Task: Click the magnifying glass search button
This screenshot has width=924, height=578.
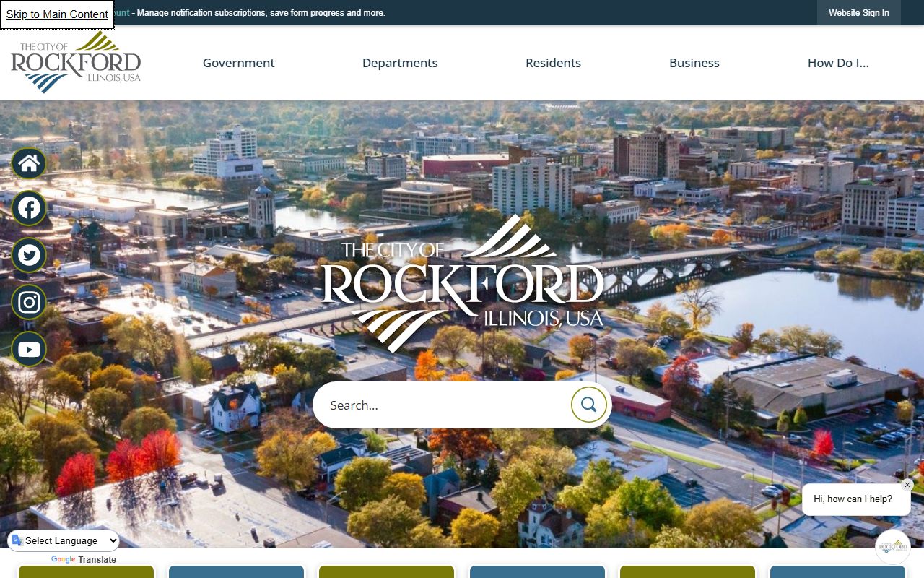Action: (588, 405)
